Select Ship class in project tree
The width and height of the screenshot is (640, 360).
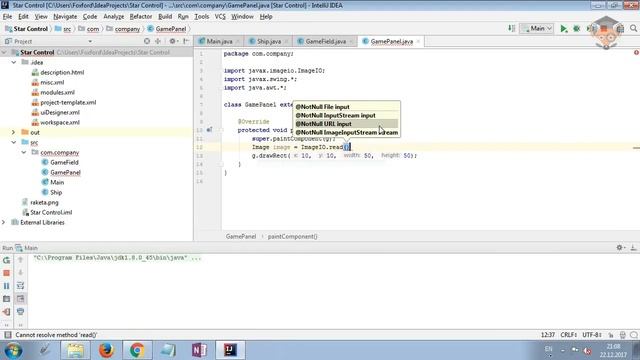click(56, 192)
